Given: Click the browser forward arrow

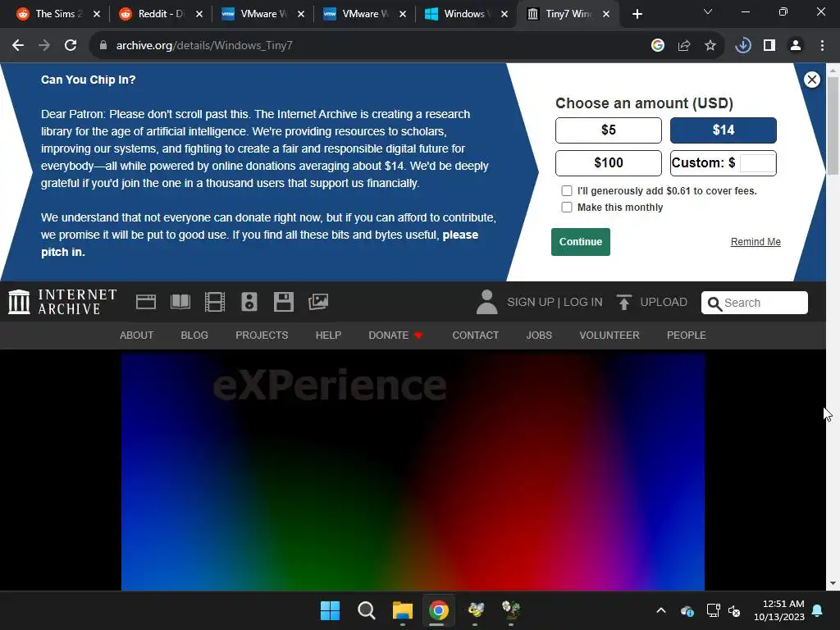Looking at the screenshot, I should coord(44,46).
